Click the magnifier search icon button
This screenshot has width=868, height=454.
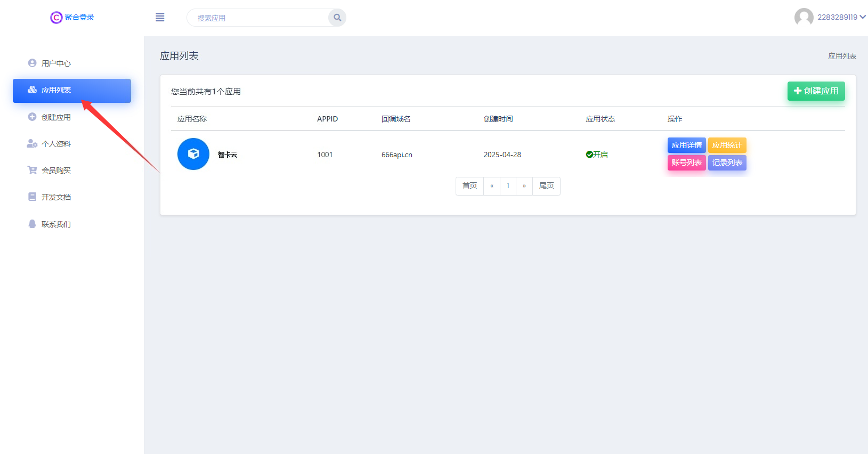tap(337, 18)
